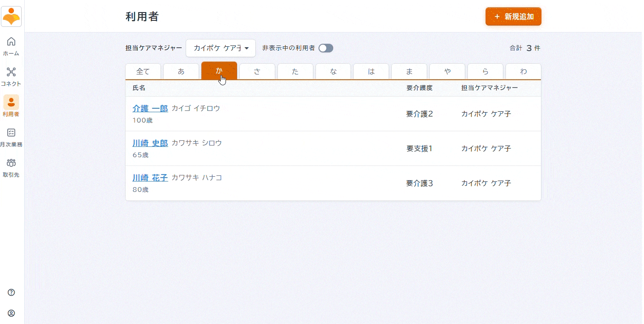This screenshot has height=324, width=644.
Task: Click the 氏名 column header
Action: pyautogui.click(x=139, y=88)
